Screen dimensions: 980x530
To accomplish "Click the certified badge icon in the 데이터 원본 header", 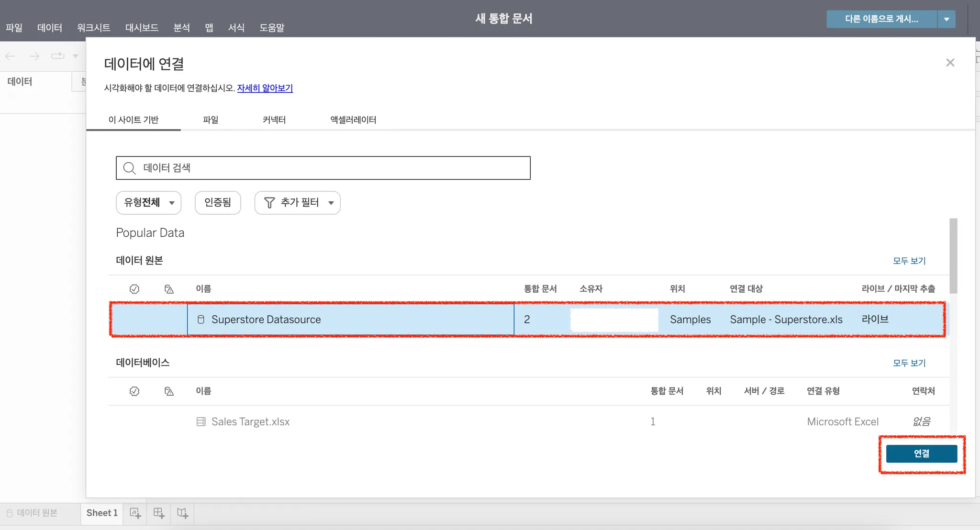I will (x=134, y=289).
